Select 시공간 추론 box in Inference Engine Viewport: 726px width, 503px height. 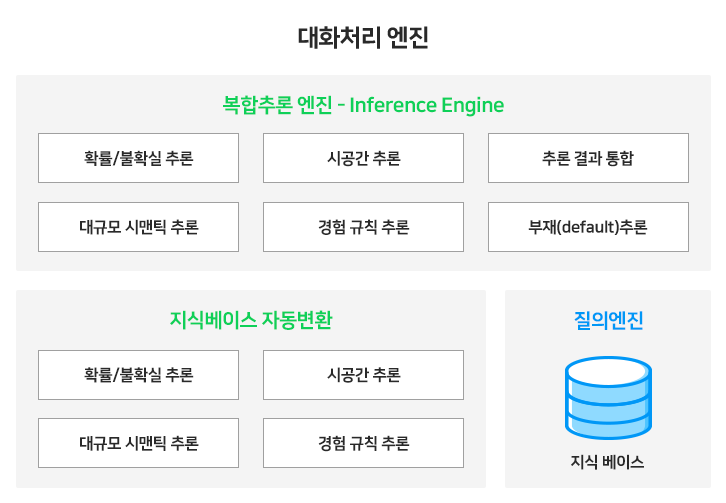363,158
